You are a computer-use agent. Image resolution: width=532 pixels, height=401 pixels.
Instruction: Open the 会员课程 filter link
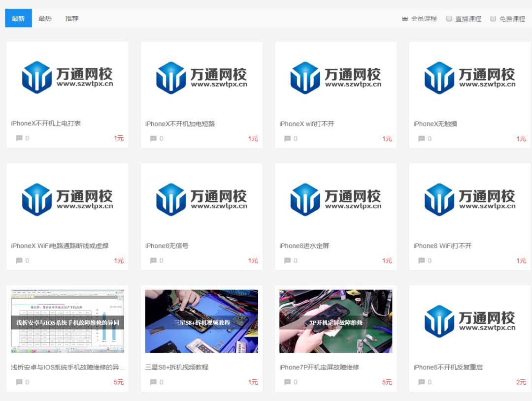(x=424, y=18)
